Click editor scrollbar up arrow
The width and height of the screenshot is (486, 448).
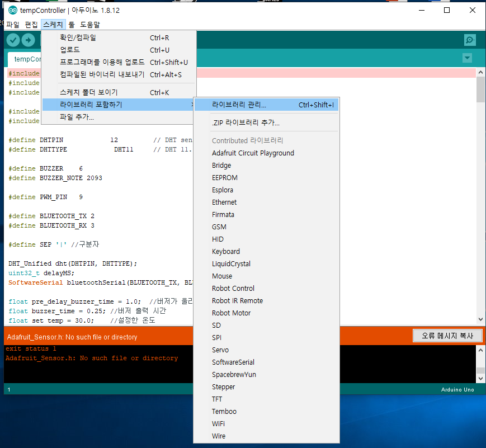(x=480, y=73)
